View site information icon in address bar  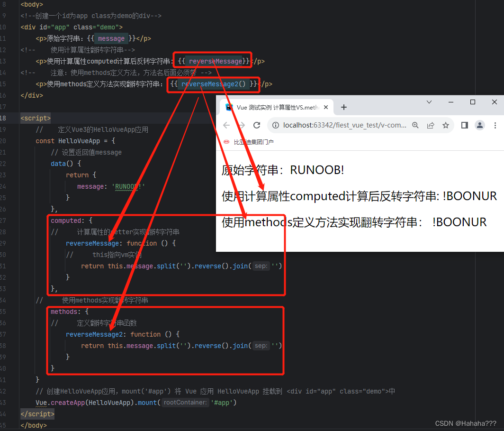point(276,125)
